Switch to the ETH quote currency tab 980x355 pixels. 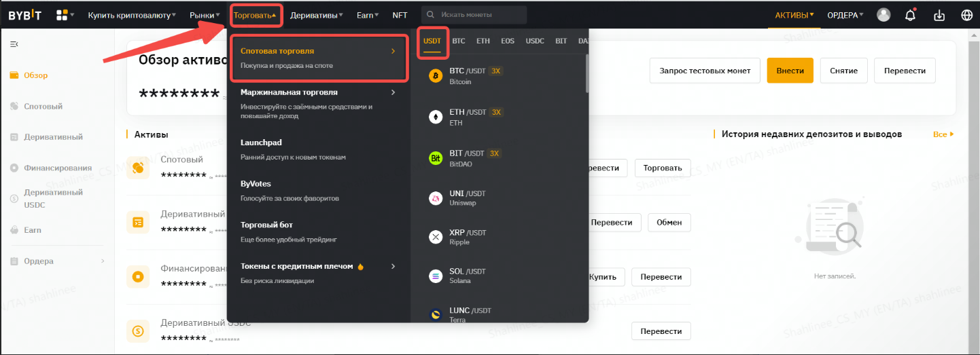483,41
